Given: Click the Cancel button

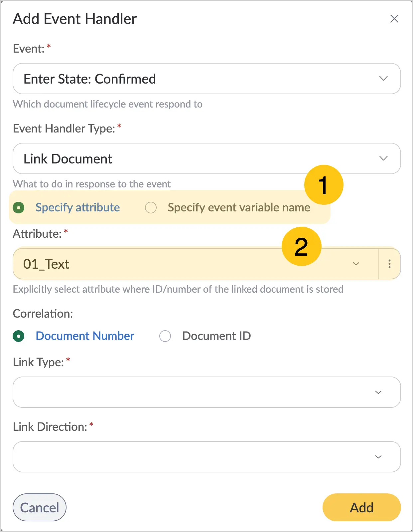Looking at the screenshot, I should (40, 507).
